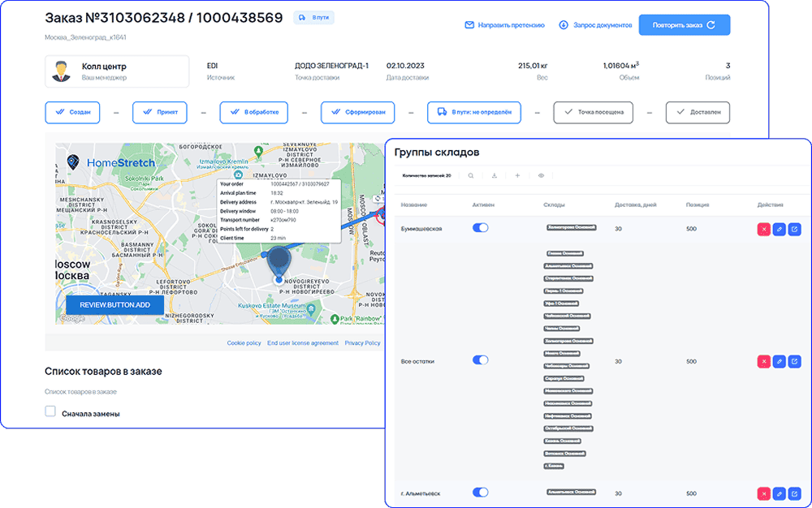Add a new warehouse group with plus icon
Screen dimensions: 812x508
click(x=517, y=175)
